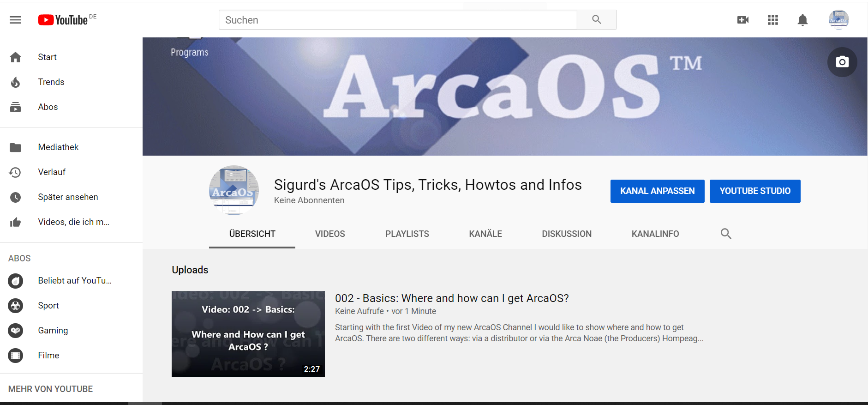Click the Suchen search input field
Viewport: 868px width, 405px height.
(398, 20)
